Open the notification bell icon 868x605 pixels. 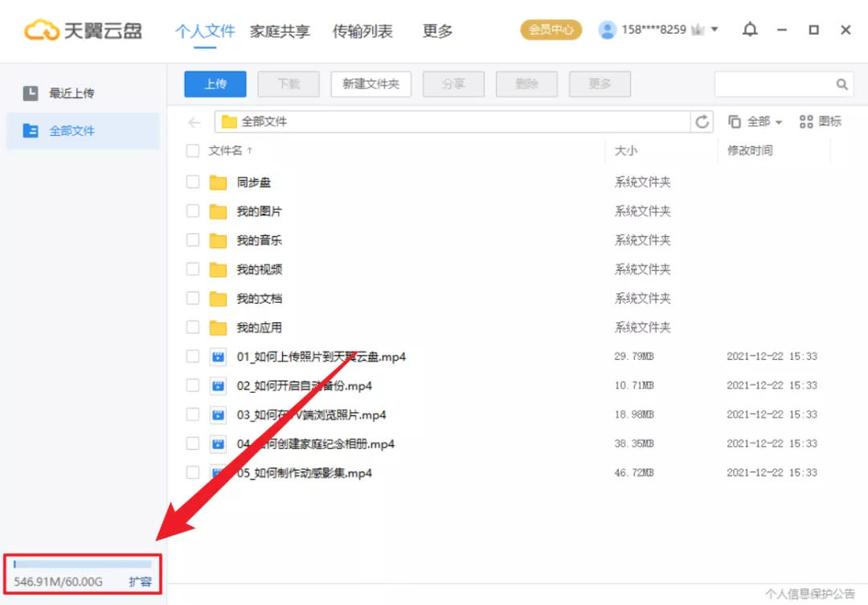pos(750,30)
